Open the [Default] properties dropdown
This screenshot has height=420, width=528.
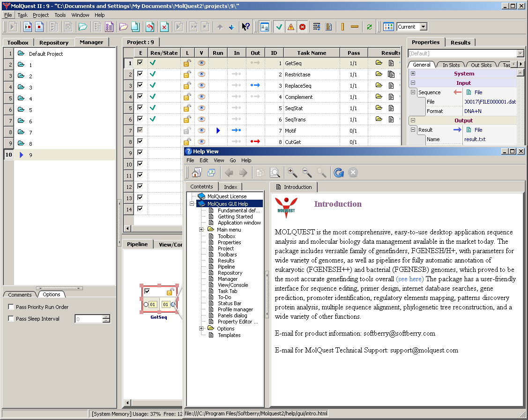520,53
